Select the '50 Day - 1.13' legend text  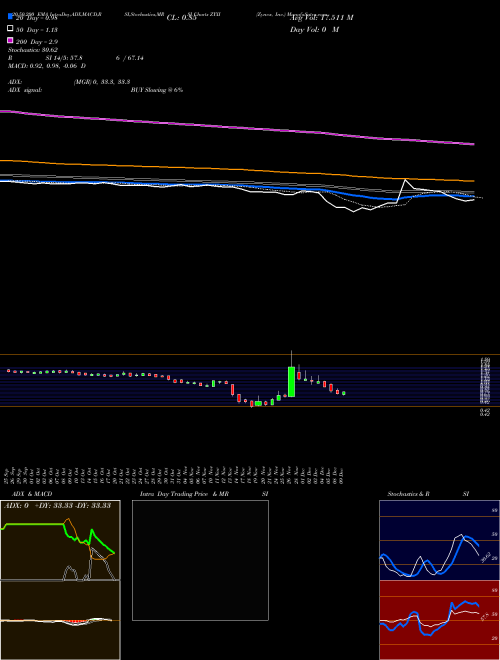click(x=37, y=30)
